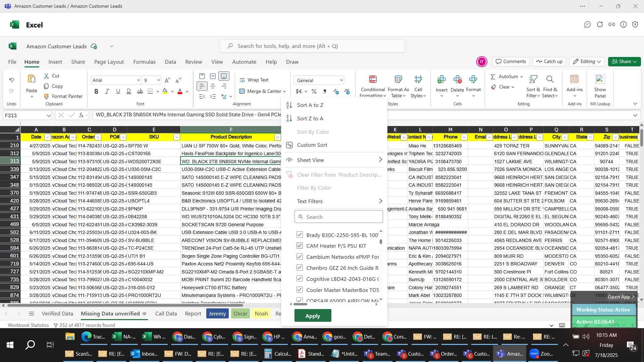Open Windows taskbar search

(x=30, y=345)
